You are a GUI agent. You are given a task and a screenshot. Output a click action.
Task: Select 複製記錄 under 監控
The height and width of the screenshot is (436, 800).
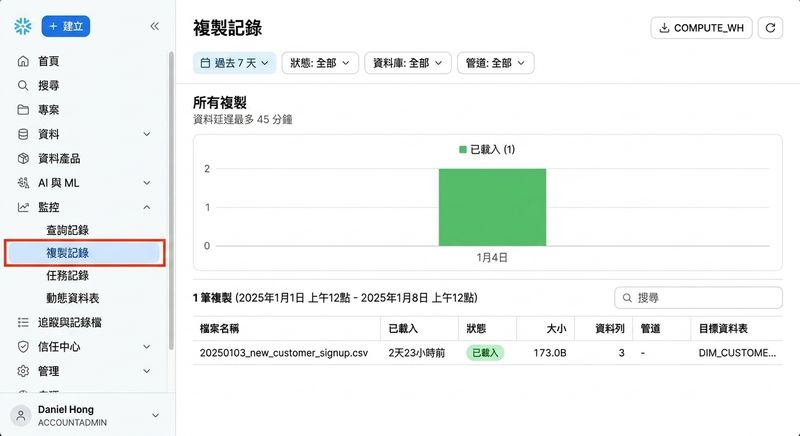(x=84, y=253)
